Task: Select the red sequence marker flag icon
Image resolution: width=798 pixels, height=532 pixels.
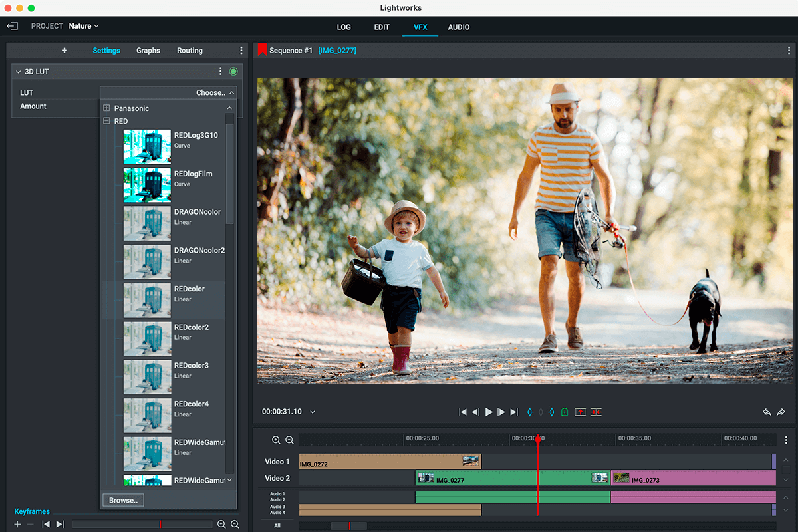Action: (x=262, y=49)
